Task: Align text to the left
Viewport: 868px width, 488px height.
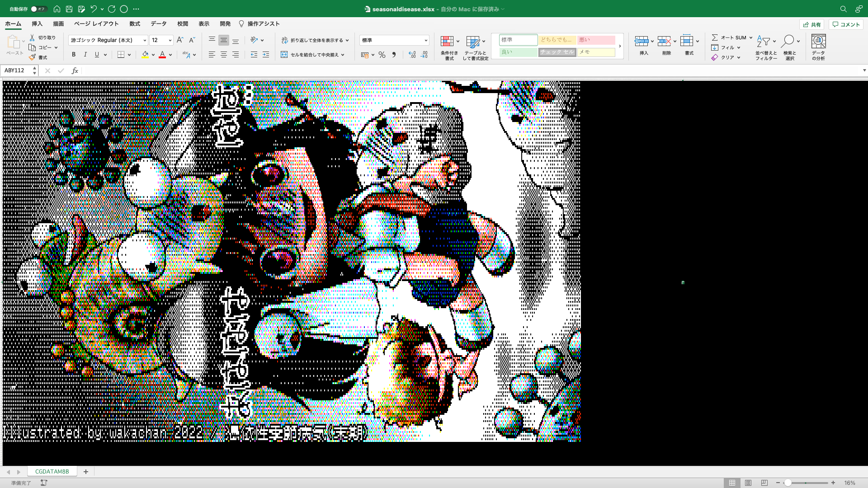Action: pos(212,55)
